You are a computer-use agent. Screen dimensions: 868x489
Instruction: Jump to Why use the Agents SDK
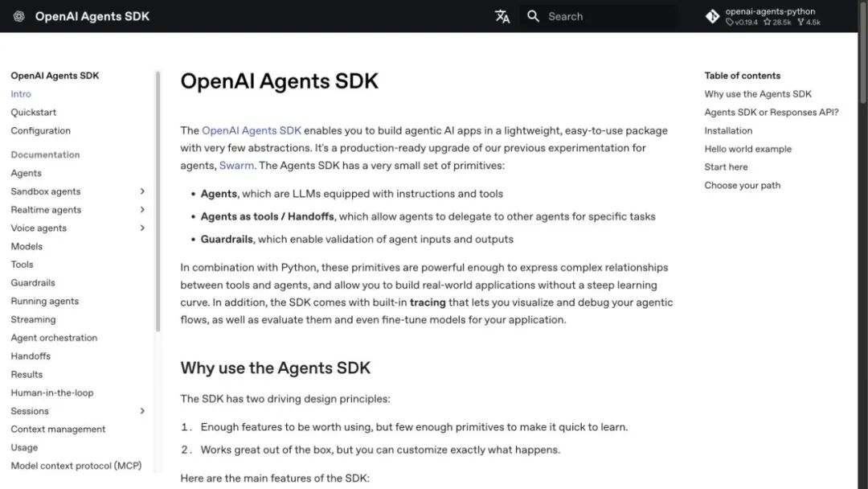[758, 94]
